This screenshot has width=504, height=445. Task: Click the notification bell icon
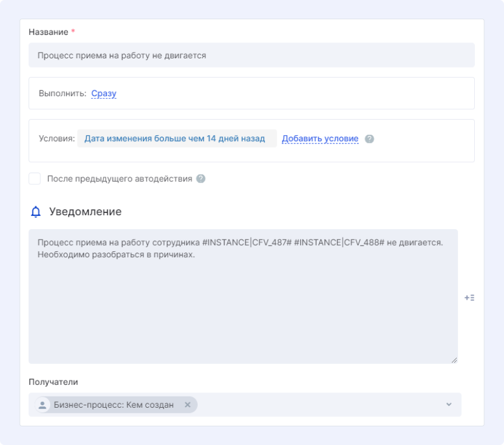tap(36, 212)
